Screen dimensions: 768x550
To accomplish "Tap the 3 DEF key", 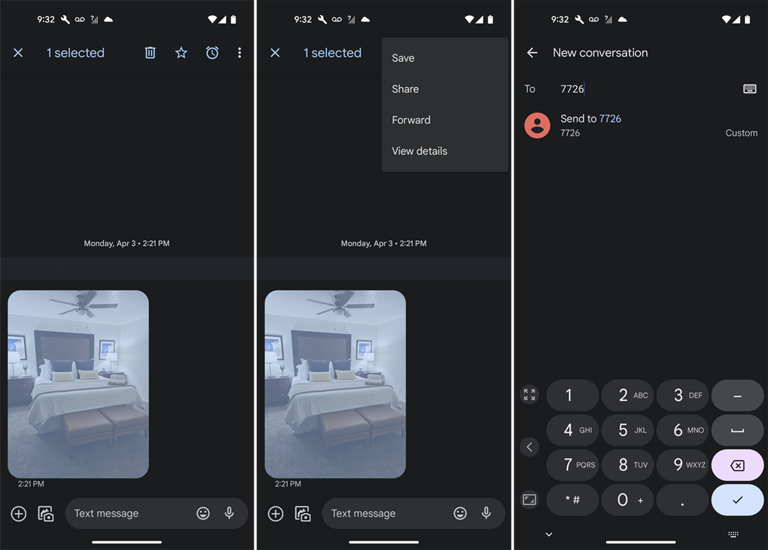I will (682, 395).
